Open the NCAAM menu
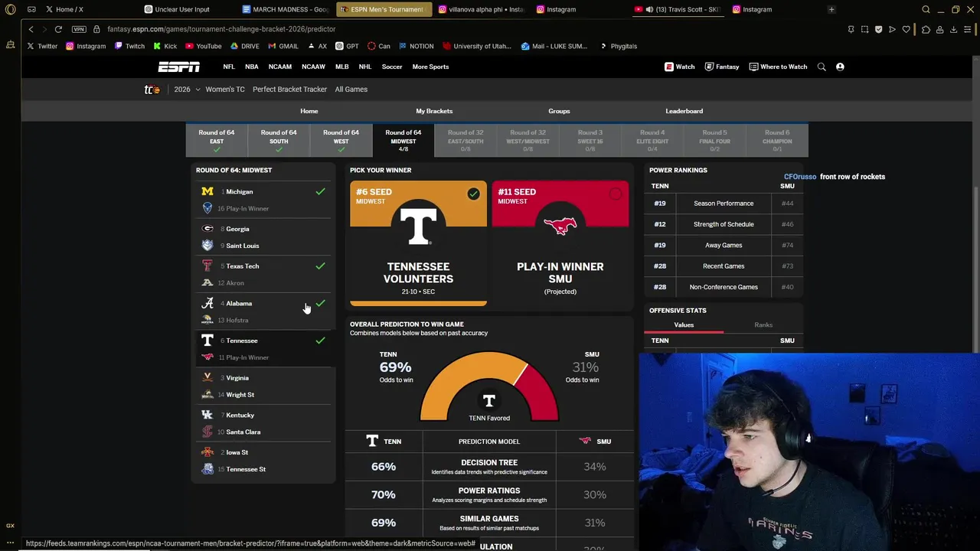 click(279, 67)
